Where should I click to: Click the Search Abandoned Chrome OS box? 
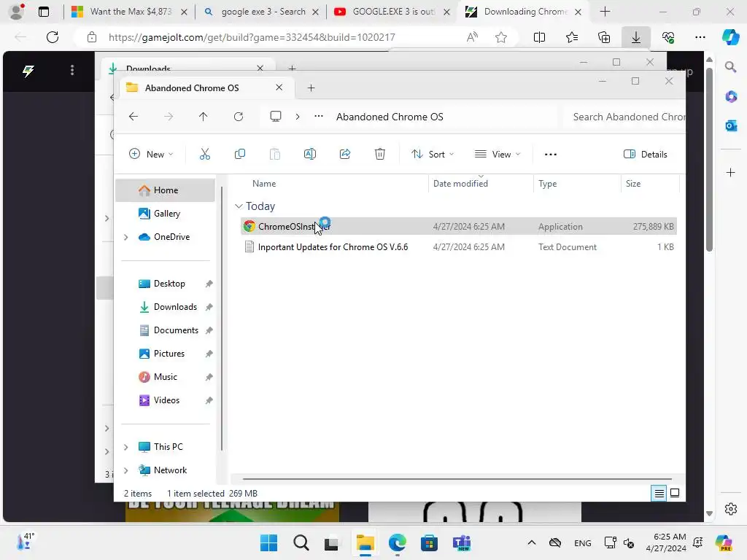(x=624, y=117)
